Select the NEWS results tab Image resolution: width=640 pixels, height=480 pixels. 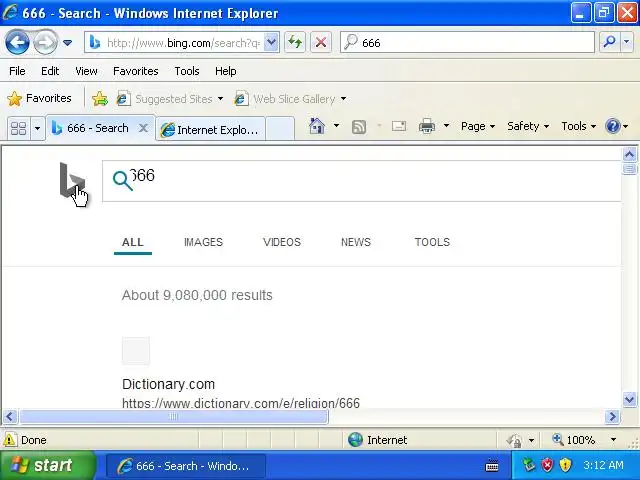356,242
